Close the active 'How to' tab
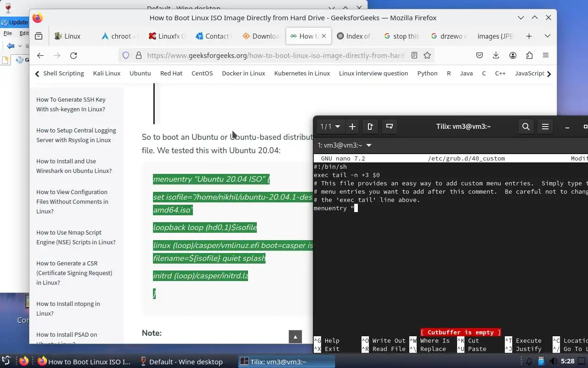Screen dimensions: 588x368 pyautogui.click(x=324, y=36)
